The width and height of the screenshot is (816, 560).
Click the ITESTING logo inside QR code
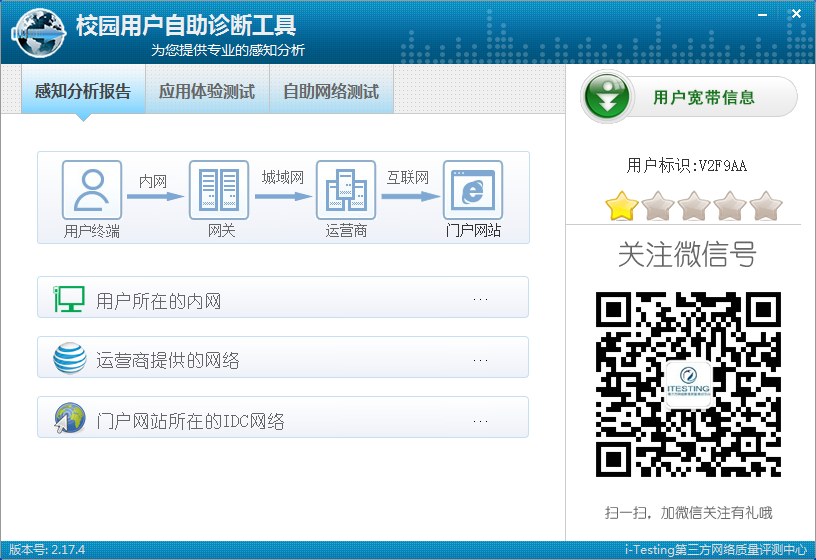(x=688, y=384)
